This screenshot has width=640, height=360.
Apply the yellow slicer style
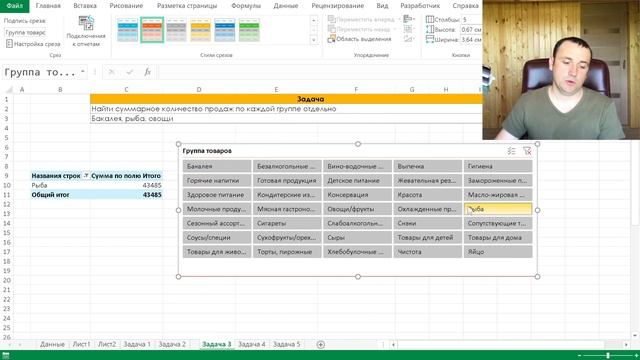pos(200,30)
